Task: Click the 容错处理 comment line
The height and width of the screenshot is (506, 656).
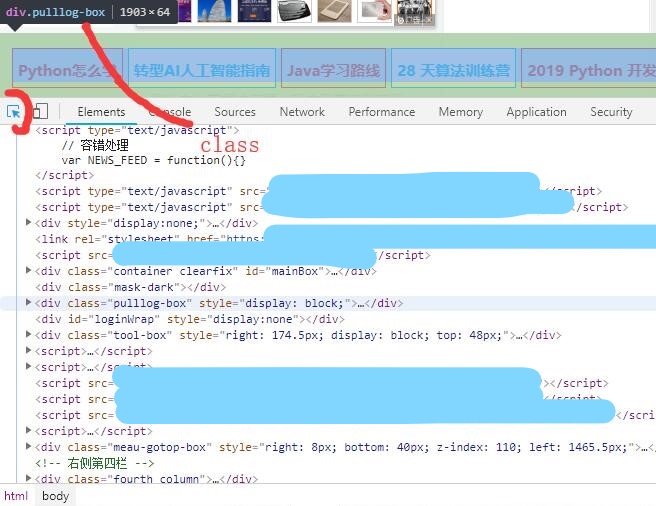Action: coord(95,145)
